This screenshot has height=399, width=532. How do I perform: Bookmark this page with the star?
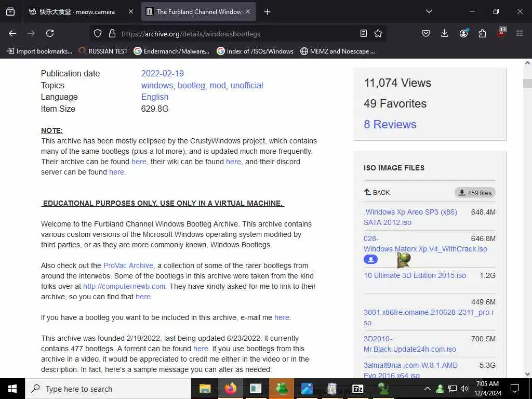click(x=378, y=33)
